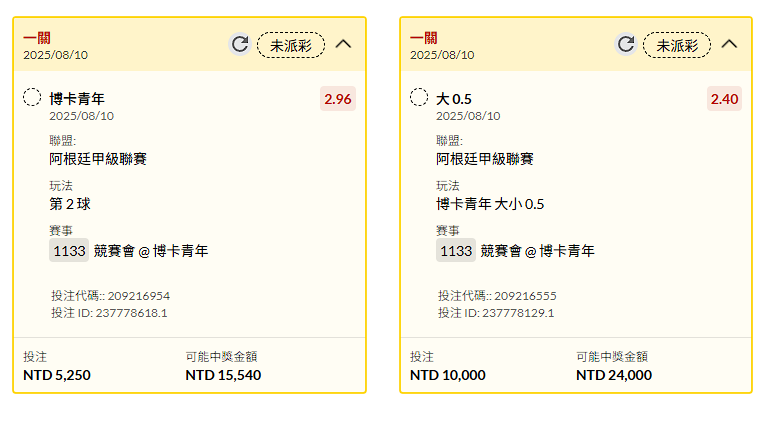Image resolution: width=782 pixels, height=424 pixels.
Task: Select the dashed circle beside 博卡青年
Action: tap(32, 97)
